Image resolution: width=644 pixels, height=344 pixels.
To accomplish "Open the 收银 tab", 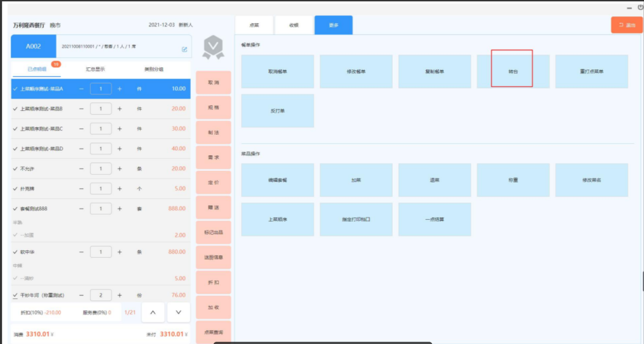I will point(294,26).
